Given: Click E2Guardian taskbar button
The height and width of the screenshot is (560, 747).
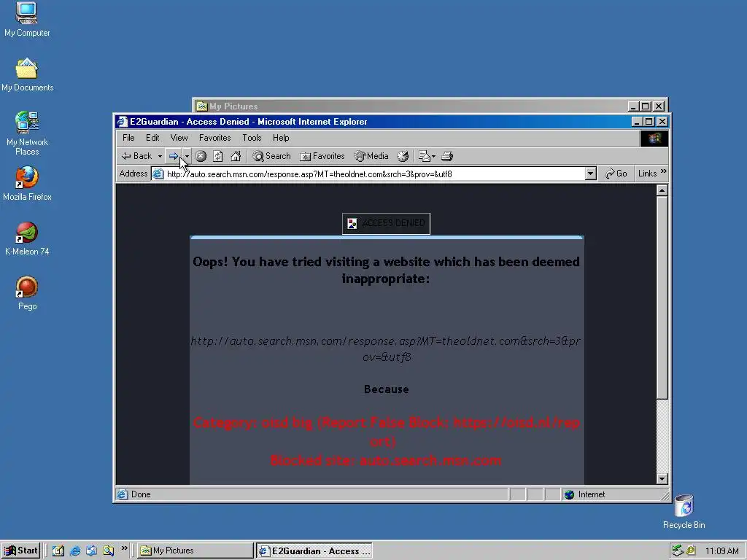Looking at the screenshot, I should (314, 551).
